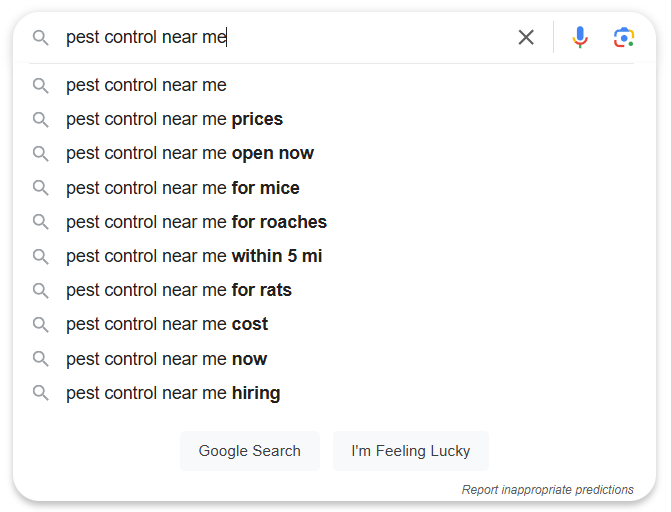671x512 pixels.
Task: Pick the 'pest control near me cost' suggestion
Action: [334, 324]
